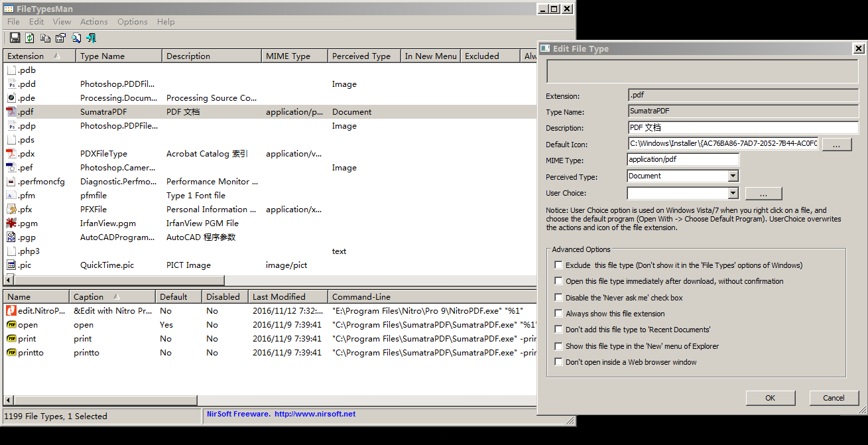Click the Copy Selected Items toolbar icon
This screenshot has width=868, height=445.
coord(45,38)
